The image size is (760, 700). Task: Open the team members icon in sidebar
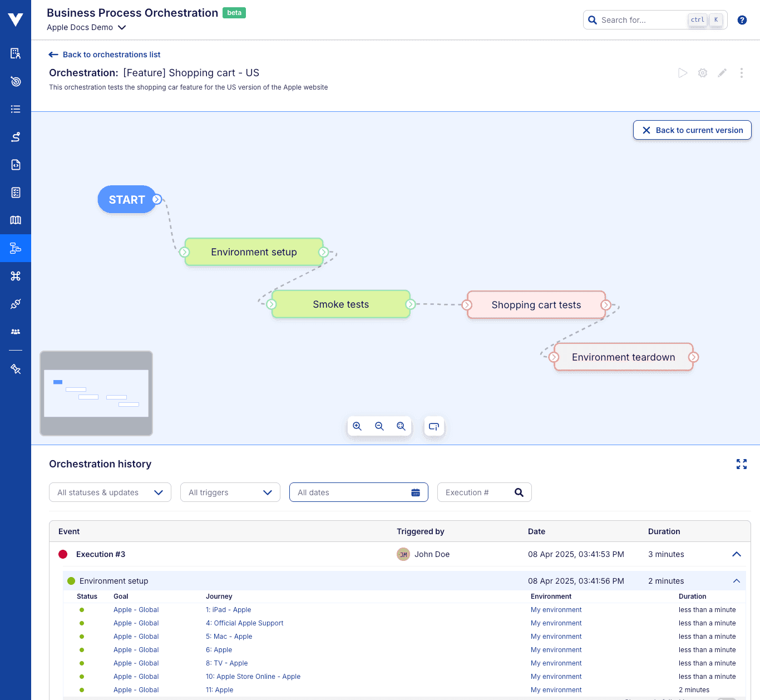(15, 332)
